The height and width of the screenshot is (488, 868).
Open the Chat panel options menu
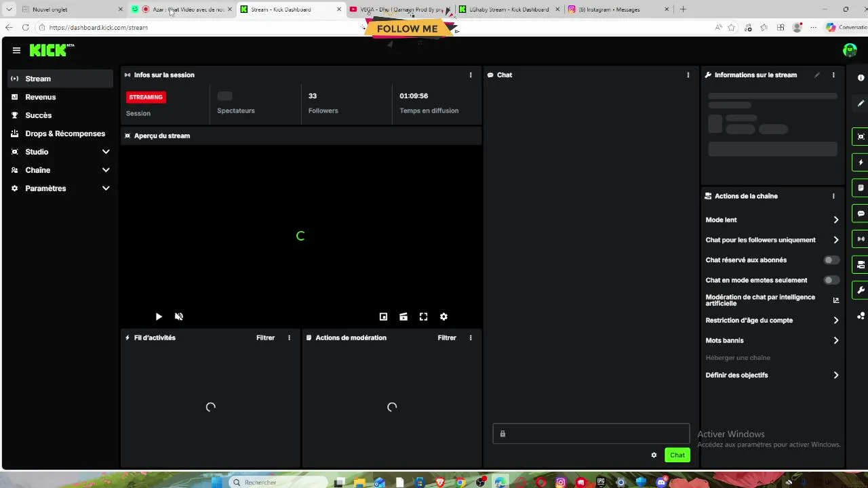(x=688, y=75)
